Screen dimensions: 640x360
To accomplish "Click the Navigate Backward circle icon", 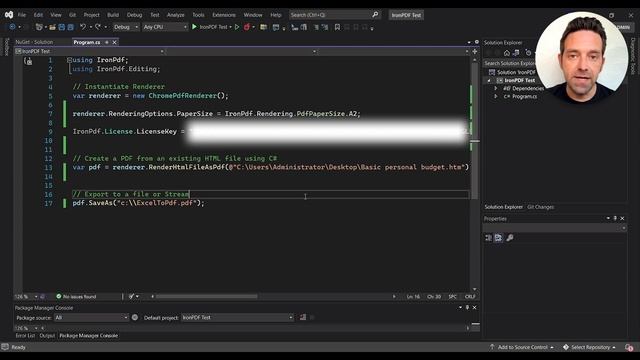I will pos(12,27).
